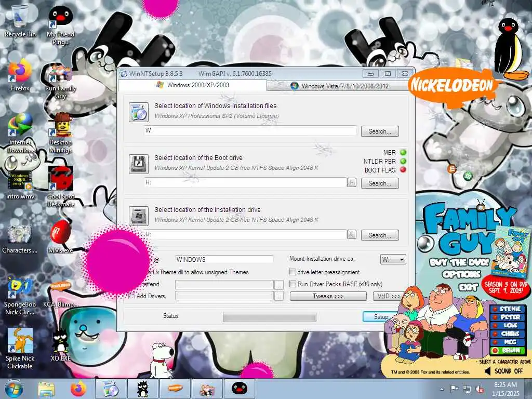The height and width of the screenshot is (399, 532).
Task: Enable drive letter preassignment checkbox
Action: pyautogui.click(x=292, y=272)
